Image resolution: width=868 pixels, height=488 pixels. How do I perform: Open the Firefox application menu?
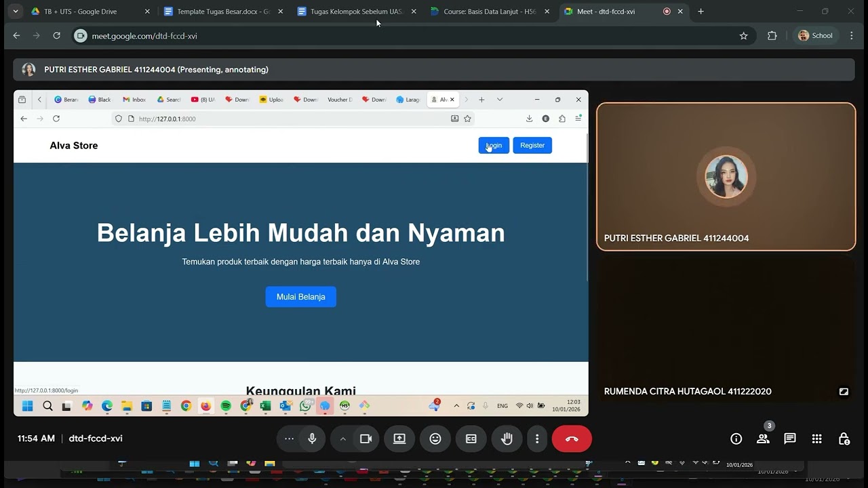click(578, 119)
